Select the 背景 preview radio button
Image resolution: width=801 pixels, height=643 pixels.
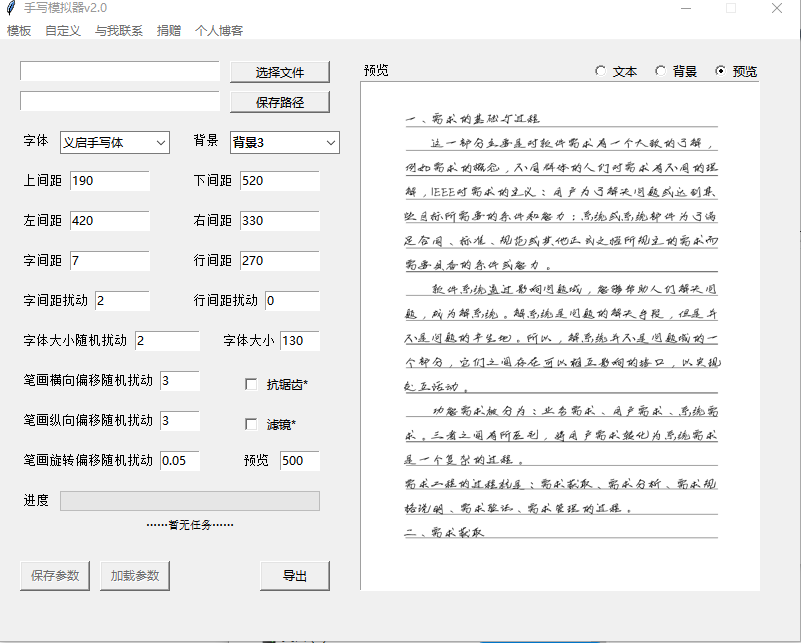(661, 71)
